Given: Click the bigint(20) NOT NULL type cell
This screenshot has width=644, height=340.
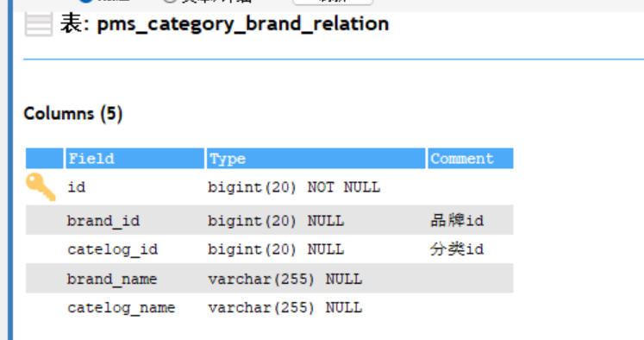Looking at the screenshot, I should click(x=294, y=187).
